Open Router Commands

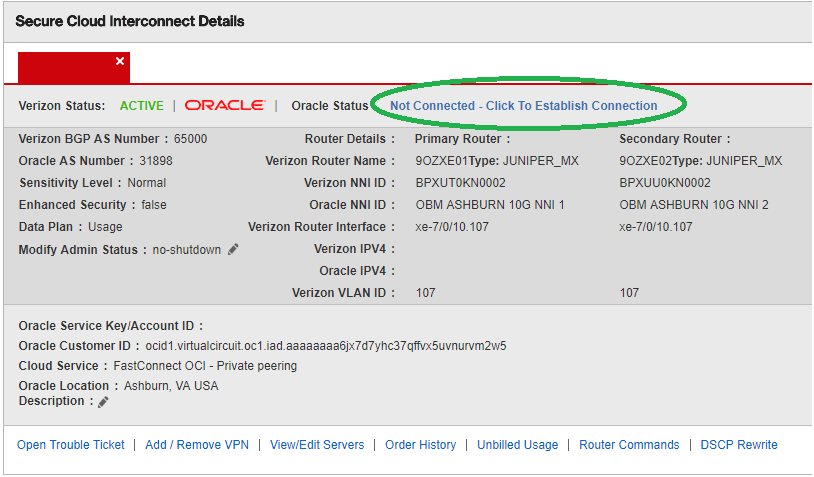pos(629,445)
